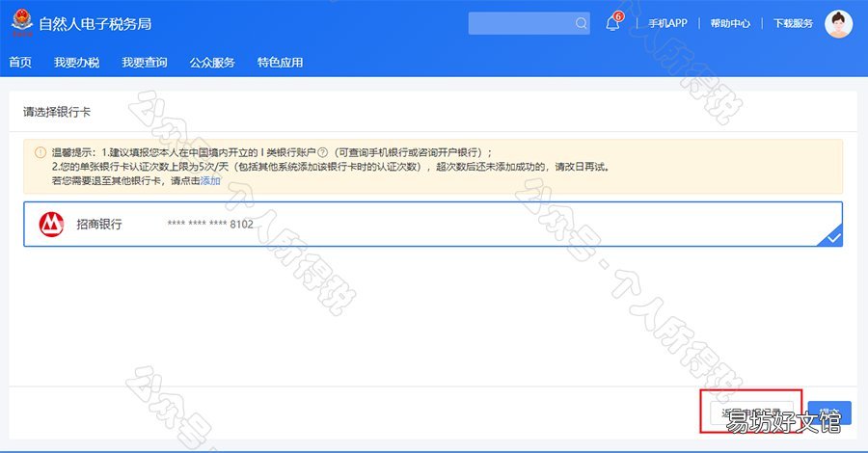
Task: Click the search magnifier icon
Action: [581, 23]
